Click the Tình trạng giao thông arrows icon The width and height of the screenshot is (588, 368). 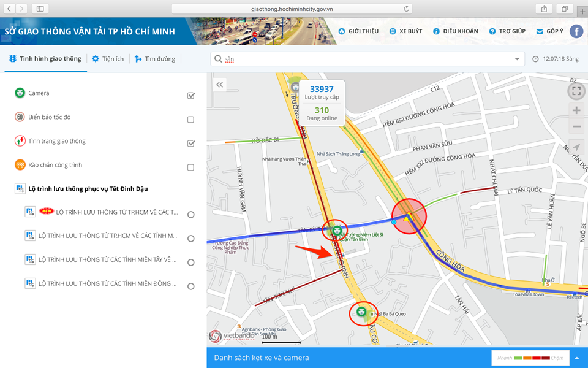tap(20, 141)
